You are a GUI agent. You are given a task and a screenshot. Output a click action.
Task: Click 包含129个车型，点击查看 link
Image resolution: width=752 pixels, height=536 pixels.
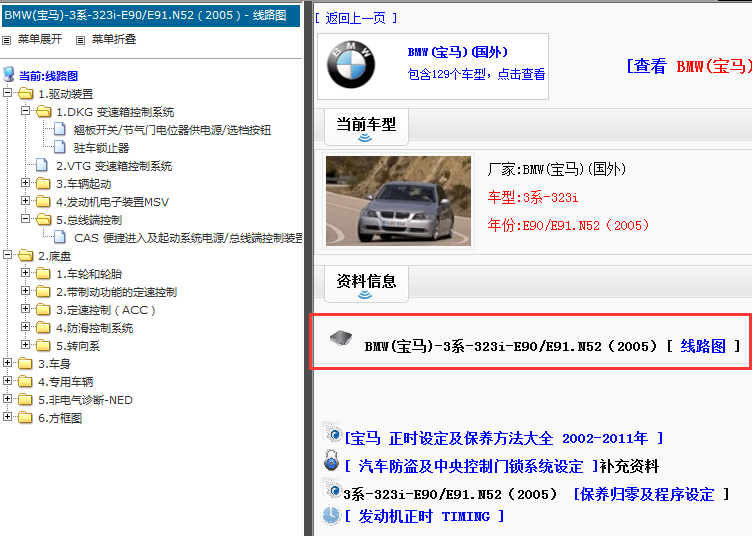pos(476,74)
